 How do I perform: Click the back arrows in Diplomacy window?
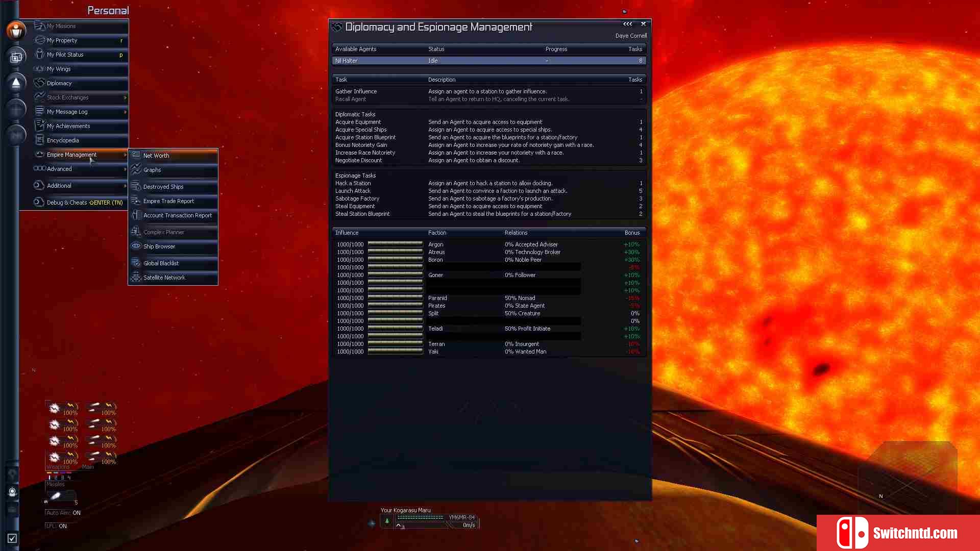[627, 24]
